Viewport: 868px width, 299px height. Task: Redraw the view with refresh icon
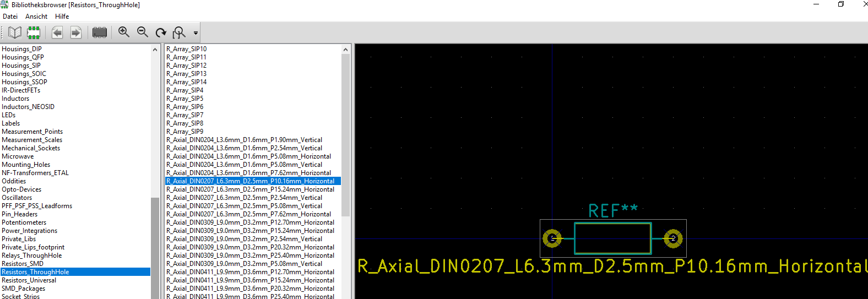tap(161, 32)
